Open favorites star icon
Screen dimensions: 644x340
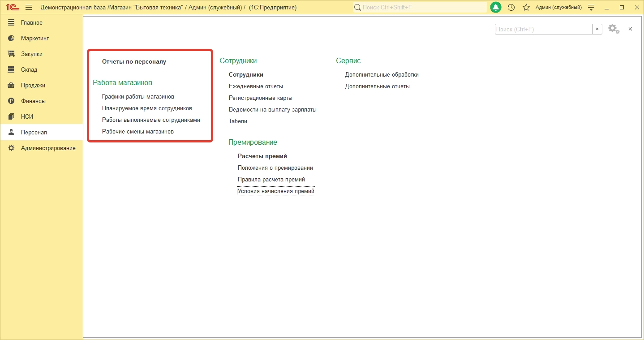click(526, 8)
